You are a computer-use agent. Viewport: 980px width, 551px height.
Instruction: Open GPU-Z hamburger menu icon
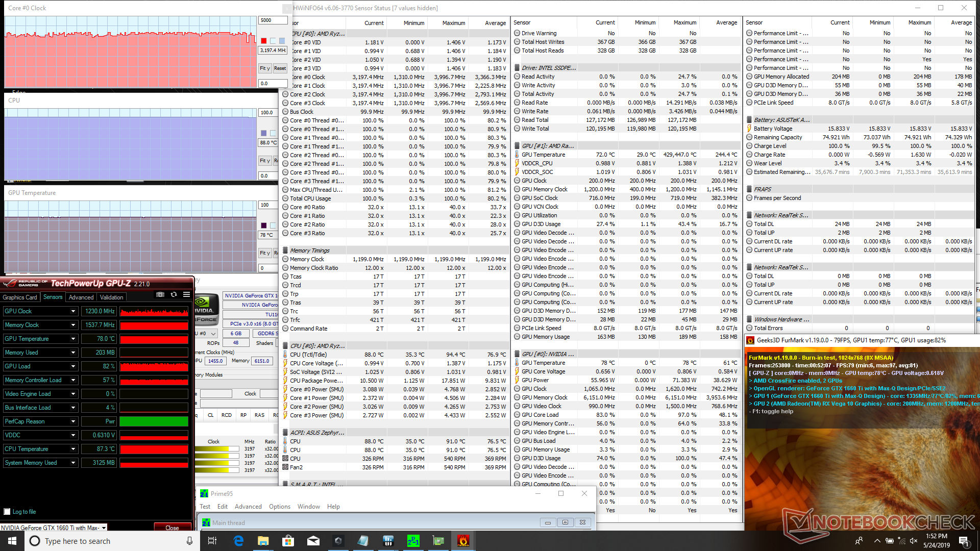[x=187, y=295]
